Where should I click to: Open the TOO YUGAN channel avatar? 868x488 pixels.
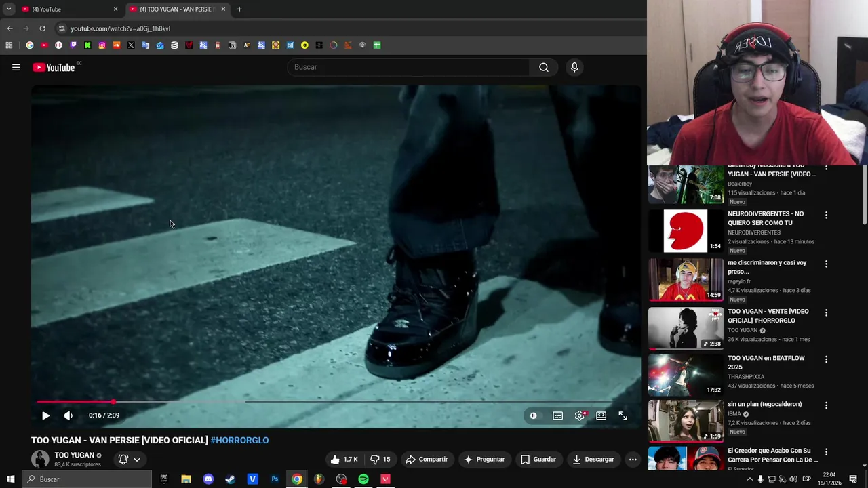point(40,459)
